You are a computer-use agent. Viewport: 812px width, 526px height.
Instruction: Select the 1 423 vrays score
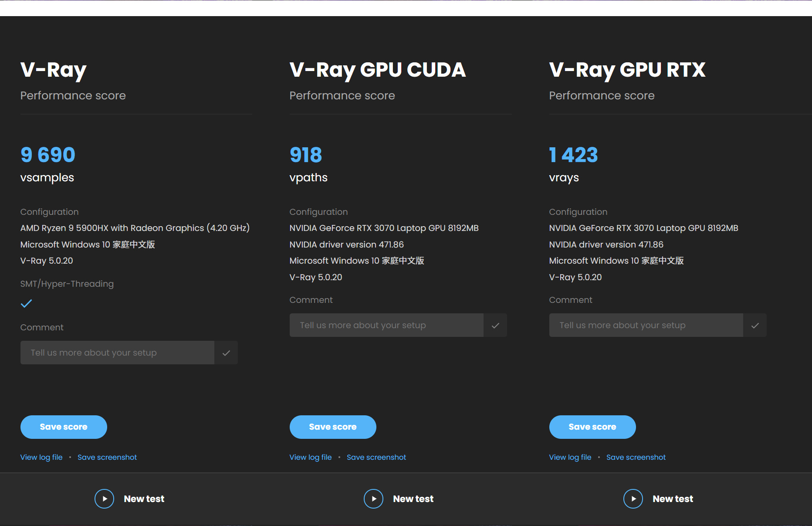pos(574,155)
